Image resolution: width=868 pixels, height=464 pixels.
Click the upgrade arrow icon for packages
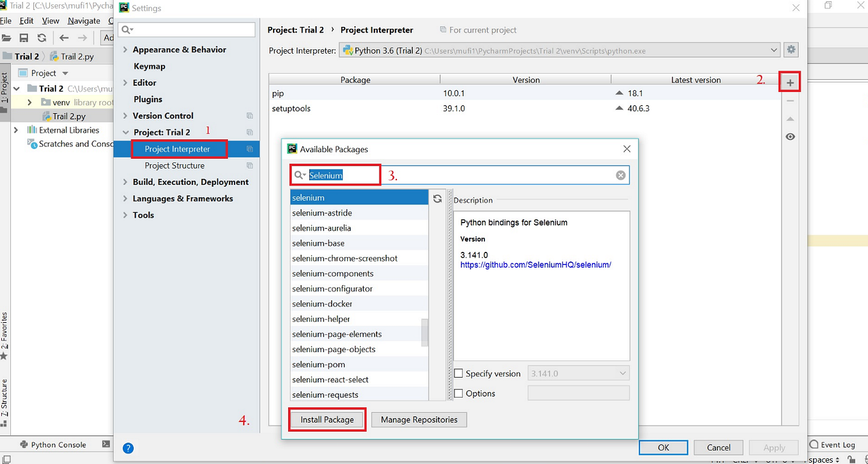[x=790, y=118]
